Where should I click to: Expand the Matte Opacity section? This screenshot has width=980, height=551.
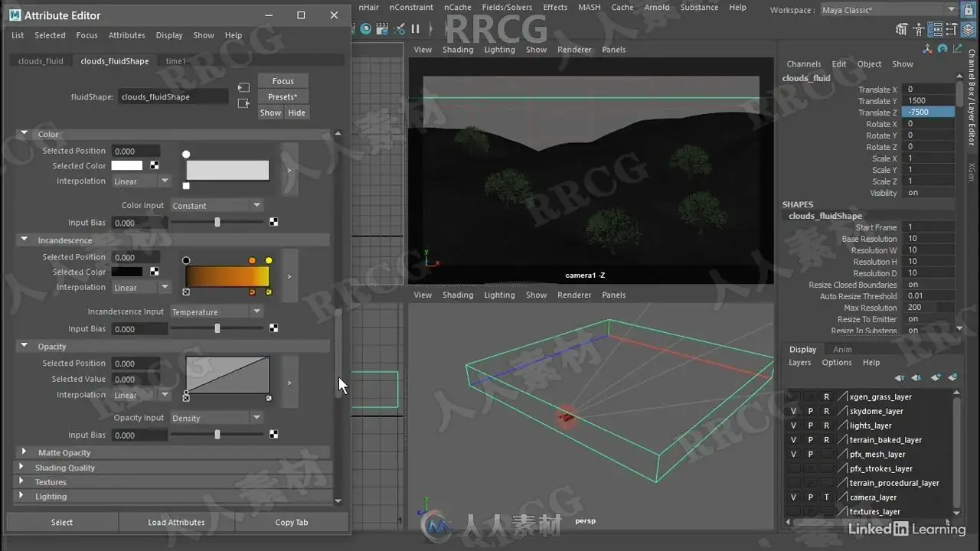click(x=24, y=452)
